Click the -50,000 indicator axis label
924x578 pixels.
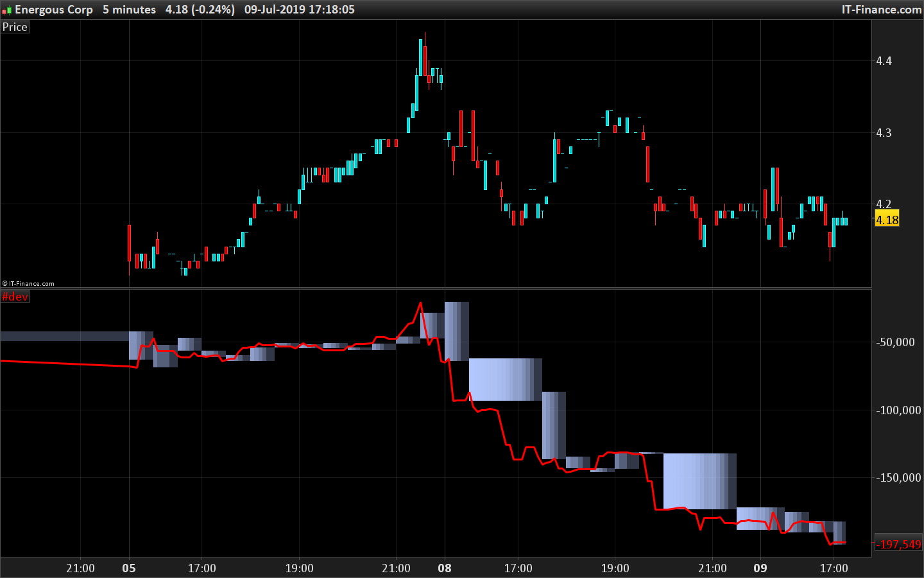click(895, 342)
